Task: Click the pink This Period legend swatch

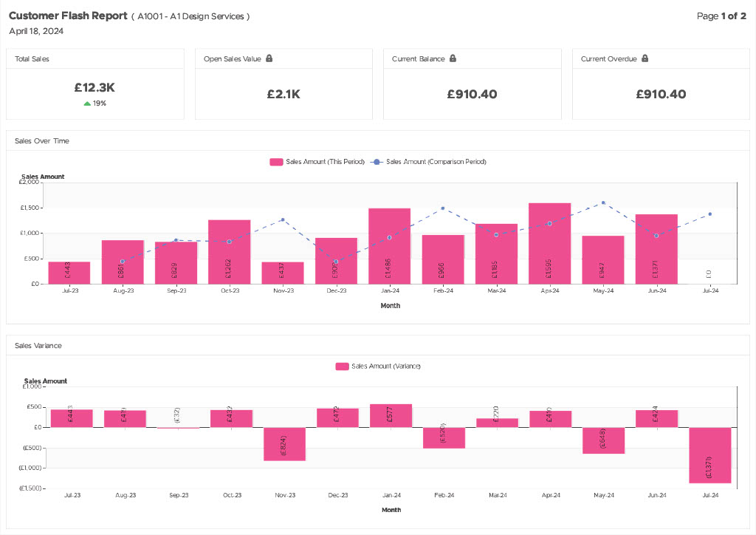Action: point(276,162)
